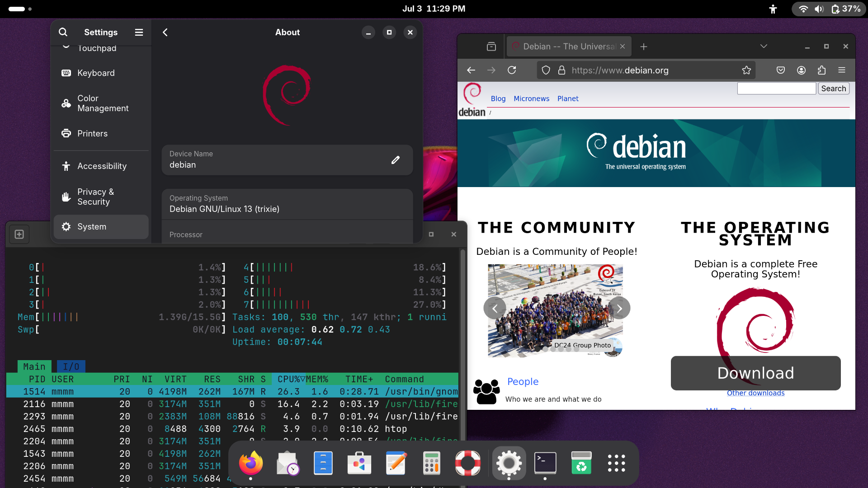Open DC24 Group Photo image
The height and width of the screenshot is (488, 868).
[555, 311]
